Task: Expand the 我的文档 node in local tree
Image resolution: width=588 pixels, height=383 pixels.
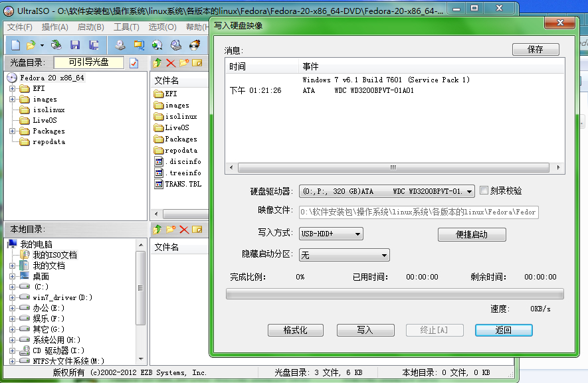Action: pyautogui.click(x=13, y=266)
